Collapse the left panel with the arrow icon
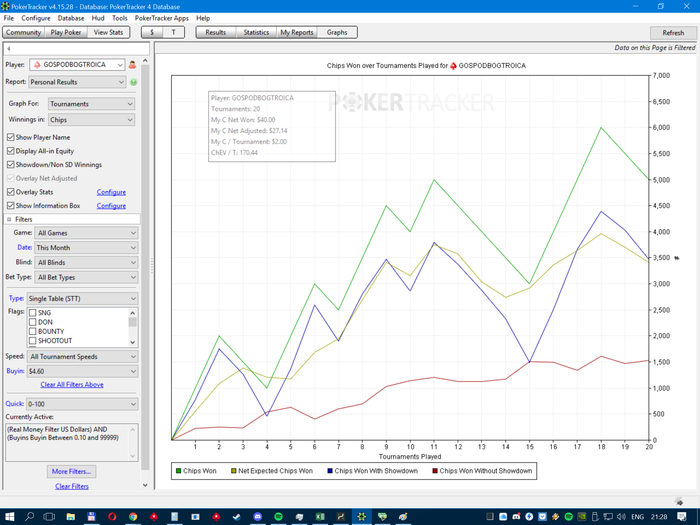The image size is (700, 525). coord(8,49)
